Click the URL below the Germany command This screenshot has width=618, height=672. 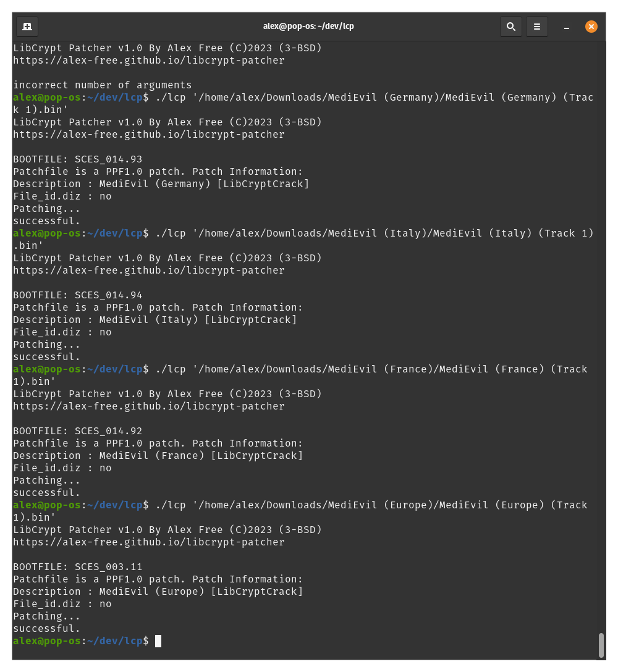(x=149, y=135)
